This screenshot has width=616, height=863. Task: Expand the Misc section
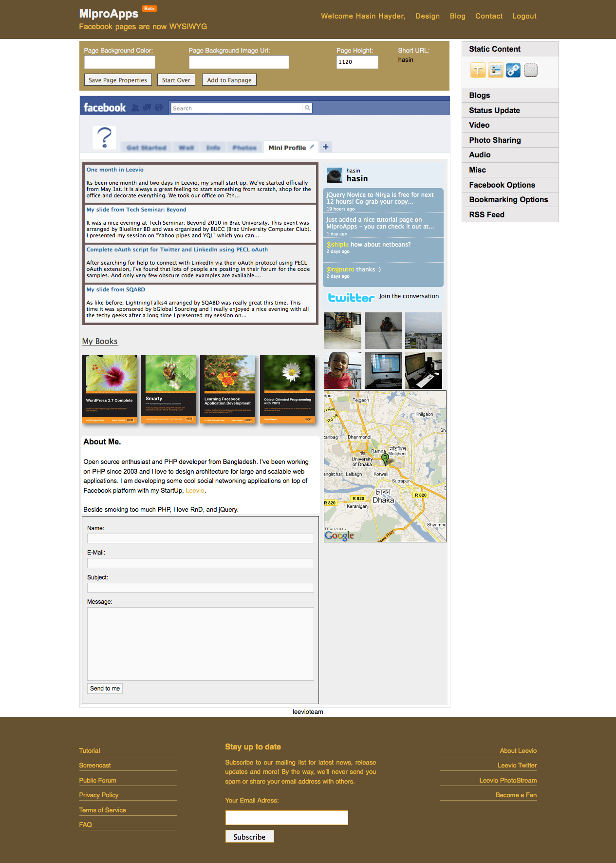click(510, 170)
